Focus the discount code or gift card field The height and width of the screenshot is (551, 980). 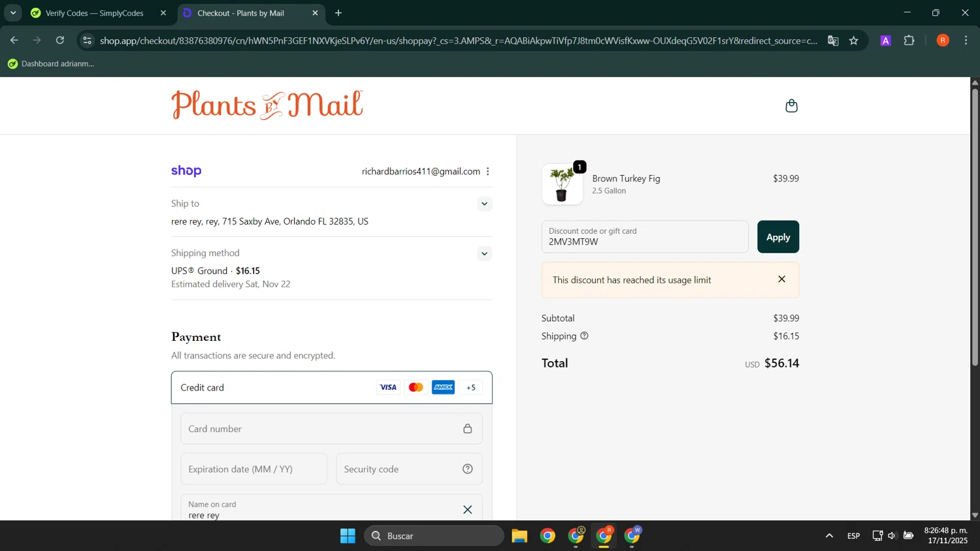pyautogui.click(x=645, y=237)
